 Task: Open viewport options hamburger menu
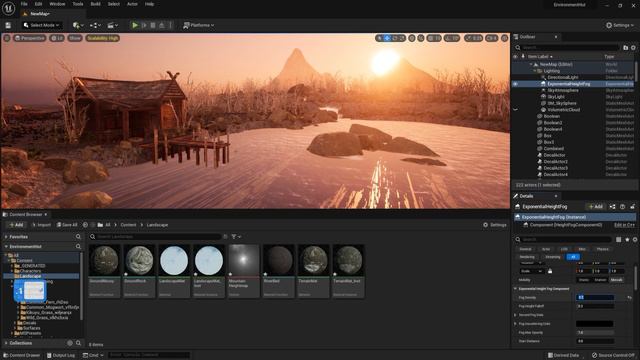(x=7, y=38)
